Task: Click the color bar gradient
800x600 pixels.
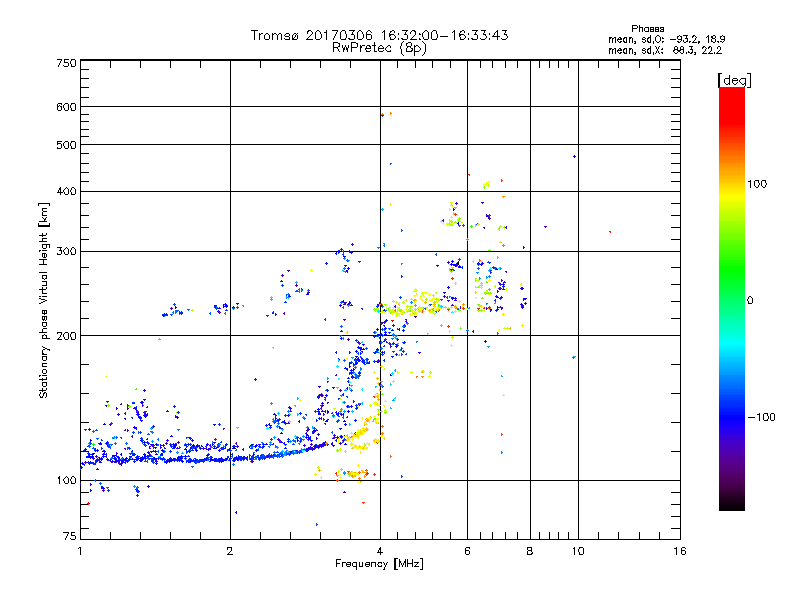Action: click(732, 299)
